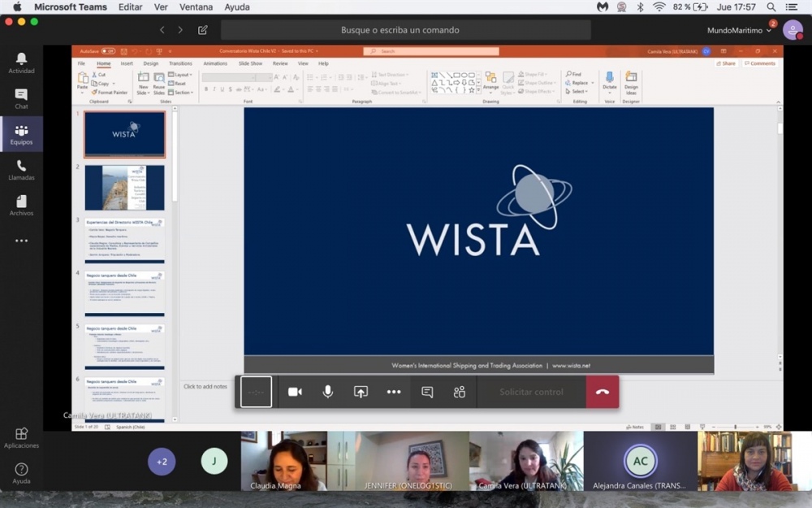Open the profile avatar menu
Image resolution: width=812 pixels, height=508 pixels.
(793, 30)
